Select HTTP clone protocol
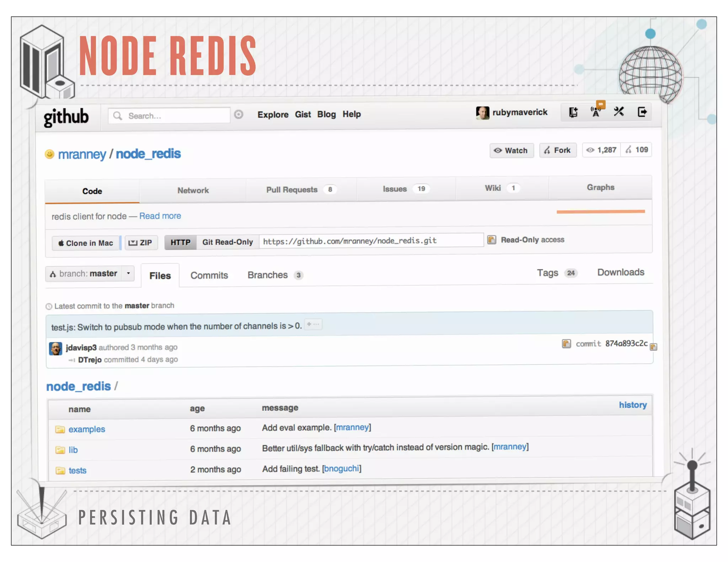The image size is (728, 562). click(181, 243)
